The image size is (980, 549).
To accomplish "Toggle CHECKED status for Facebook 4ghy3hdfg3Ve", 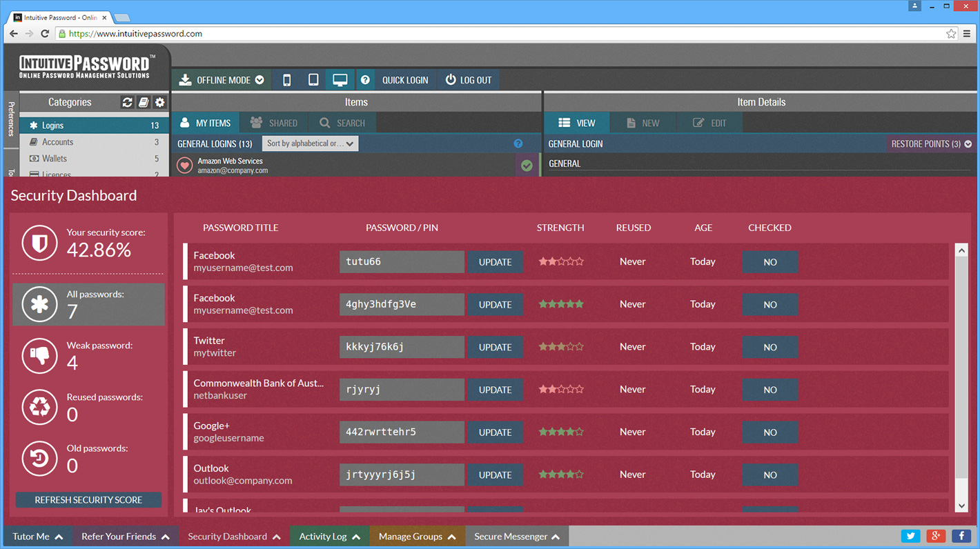I will 770,305.
